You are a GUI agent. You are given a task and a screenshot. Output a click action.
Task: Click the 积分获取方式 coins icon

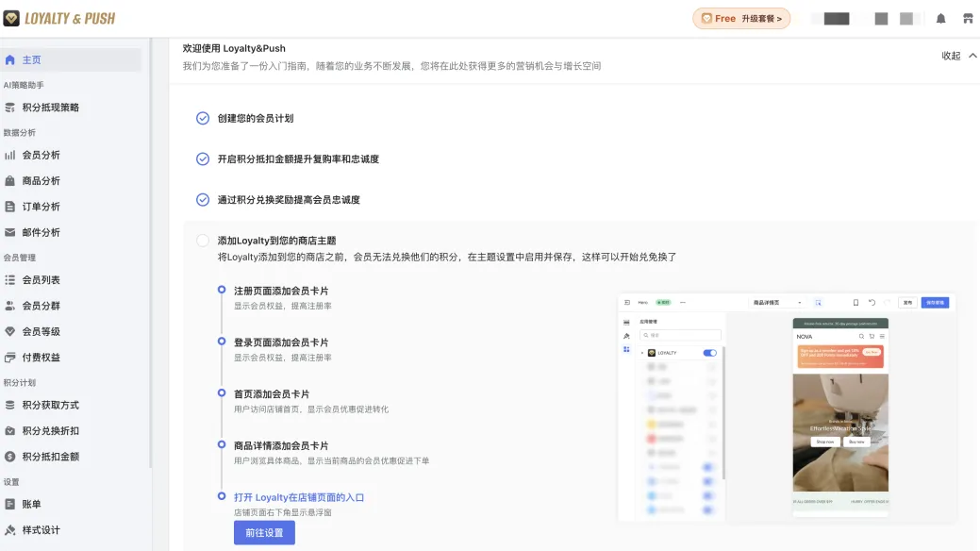click(x=10, y=406)
